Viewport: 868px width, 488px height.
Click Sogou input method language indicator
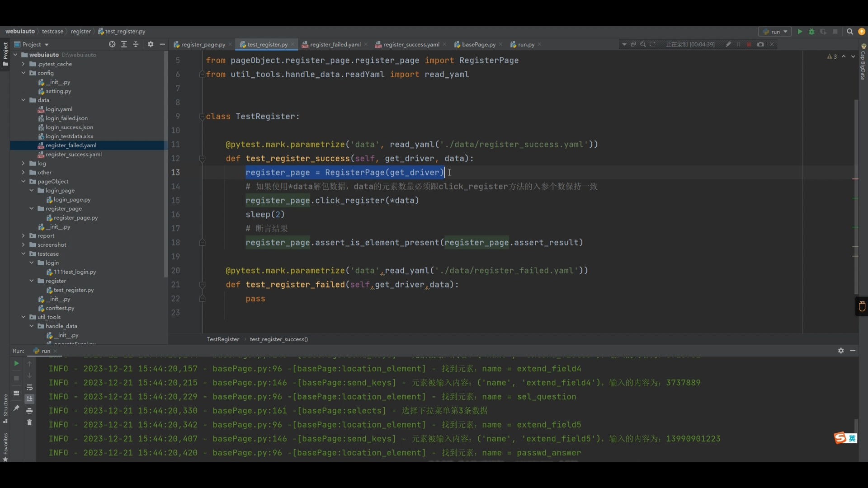(x=852, y=438)
